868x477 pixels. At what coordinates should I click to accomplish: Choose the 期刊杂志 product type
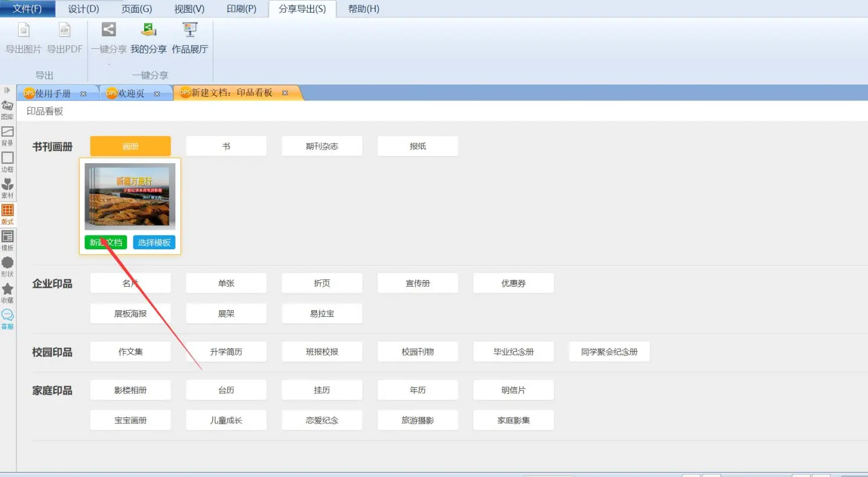(322, 146)
